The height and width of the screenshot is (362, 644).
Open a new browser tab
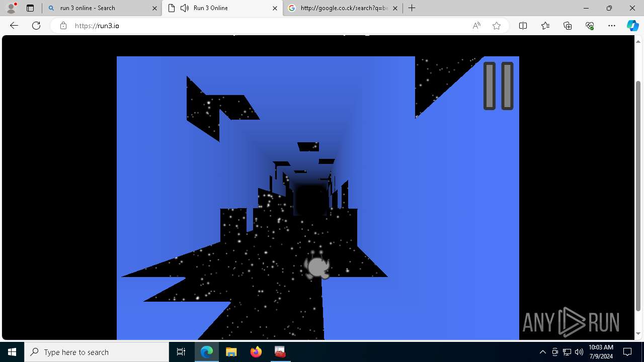pos(412,8)
